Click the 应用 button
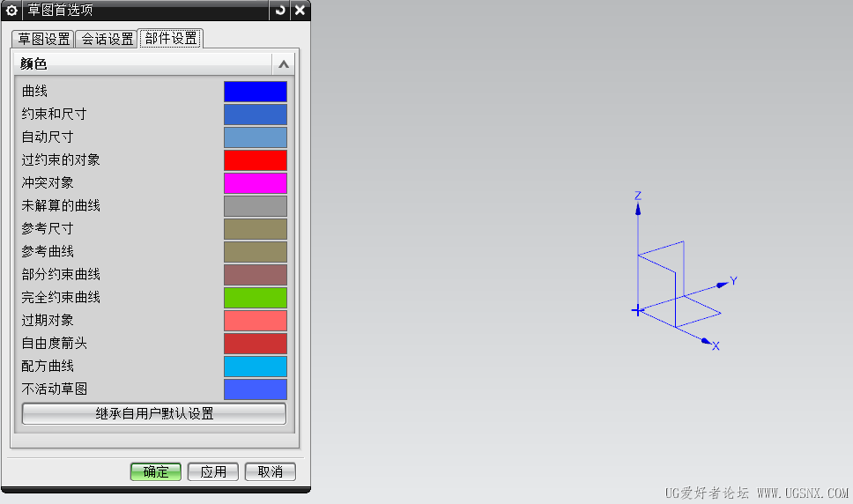The width and height of the screenshot is (853, 504). click(212, 471)
